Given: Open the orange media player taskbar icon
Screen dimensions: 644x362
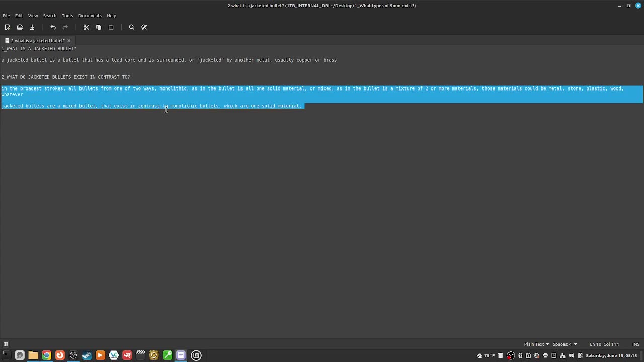Looking at the screenshot, I should point(100,355).
